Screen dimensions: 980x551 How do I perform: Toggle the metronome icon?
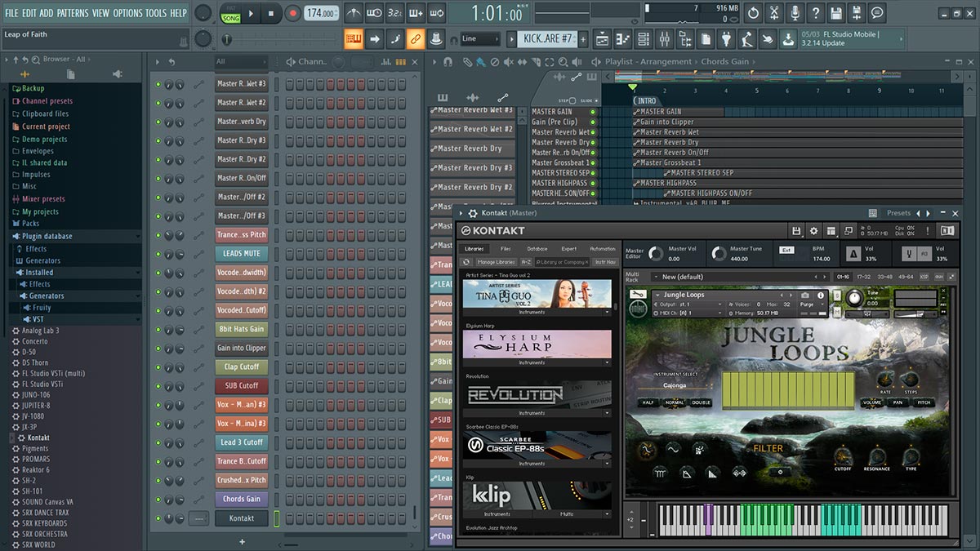click(354, 13)
